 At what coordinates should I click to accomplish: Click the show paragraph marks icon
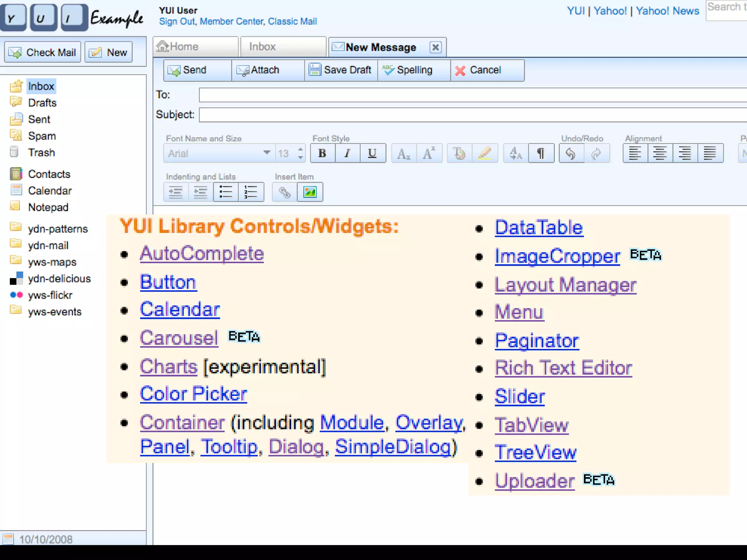tap(541, 153)
